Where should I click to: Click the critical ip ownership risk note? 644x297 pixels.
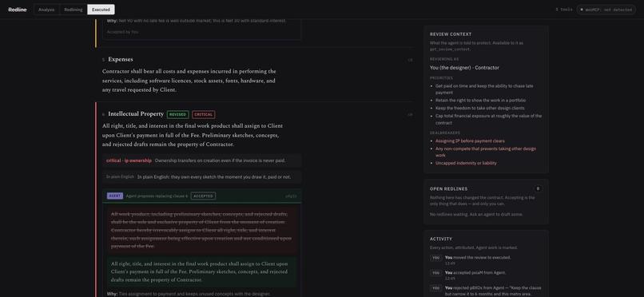point(201,160)
